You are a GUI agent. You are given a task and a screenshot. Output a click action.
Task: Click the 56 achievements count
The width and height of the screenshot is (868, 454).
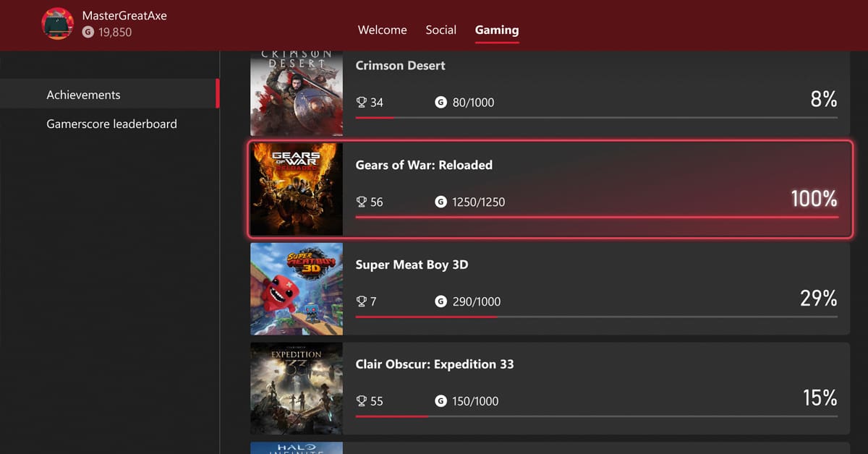377,202
